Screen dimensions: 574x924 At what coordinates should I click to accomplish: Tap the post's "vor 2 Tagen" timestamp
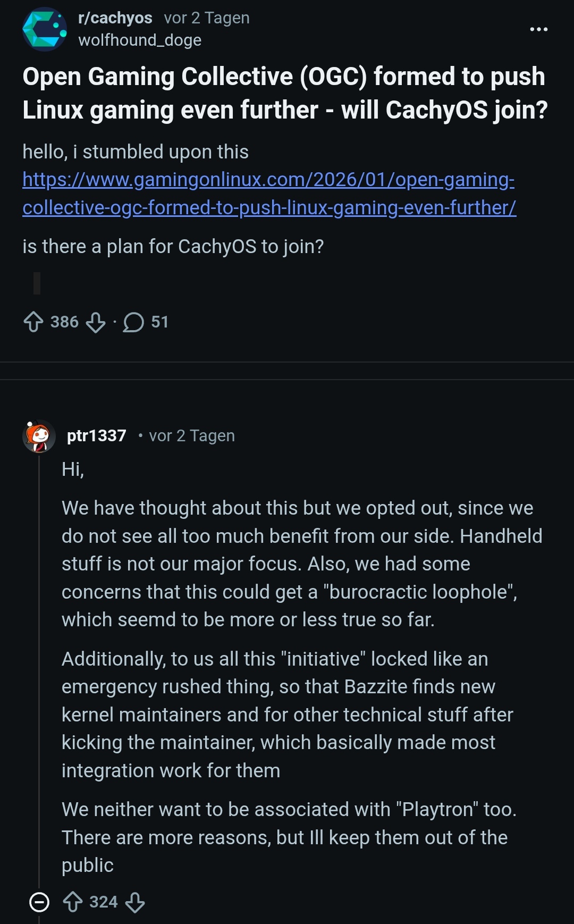[207, 18]
